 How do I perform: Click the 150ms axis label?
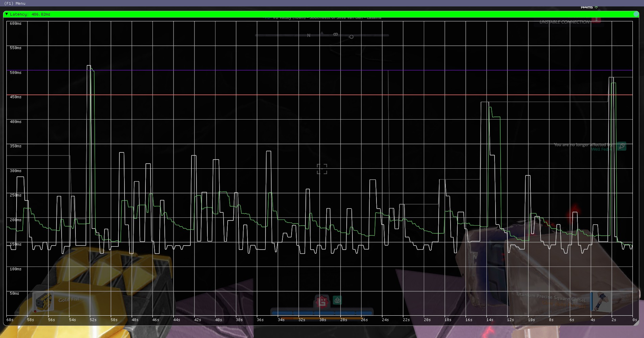tap(16, 244)
